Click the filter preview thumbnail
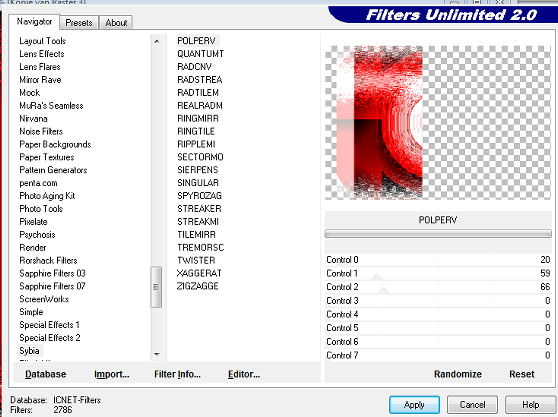Image resolution: width=558 pixels, height=417 pixels. (x=438, y=122)
